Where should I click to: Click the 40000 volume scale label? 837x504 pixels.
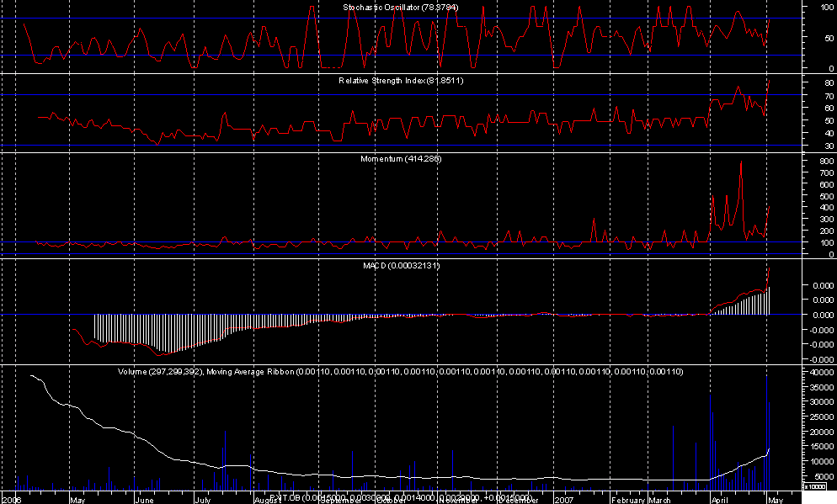pyautogui.click(x=819, y=372)
